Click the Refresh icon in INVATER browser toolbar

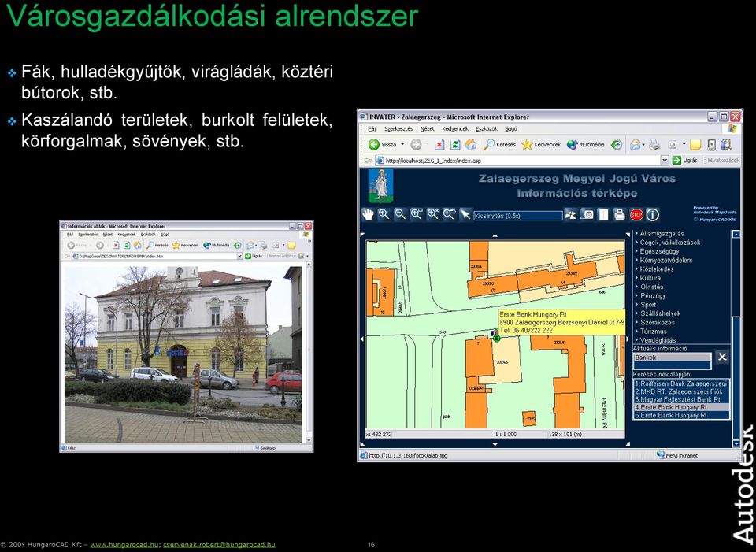tap(455, 145)
